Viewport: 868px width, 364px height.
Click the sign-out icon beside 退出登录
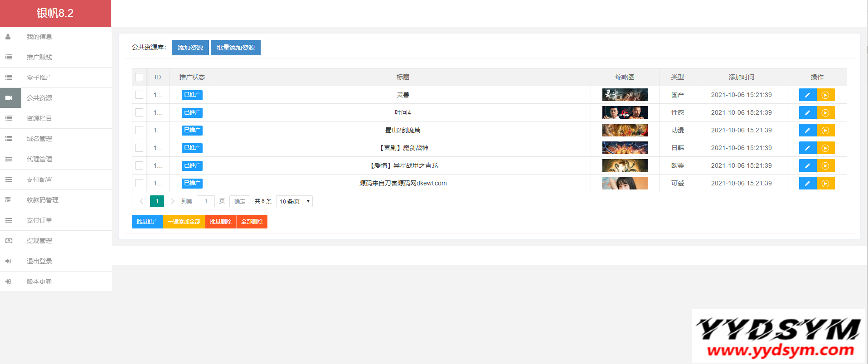pos(8,261)
